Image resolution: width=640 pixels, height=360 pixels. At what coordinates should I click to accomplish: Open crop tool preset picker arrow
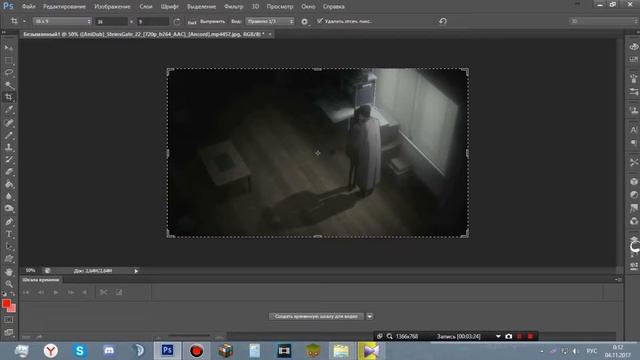[x=24, y=21]
